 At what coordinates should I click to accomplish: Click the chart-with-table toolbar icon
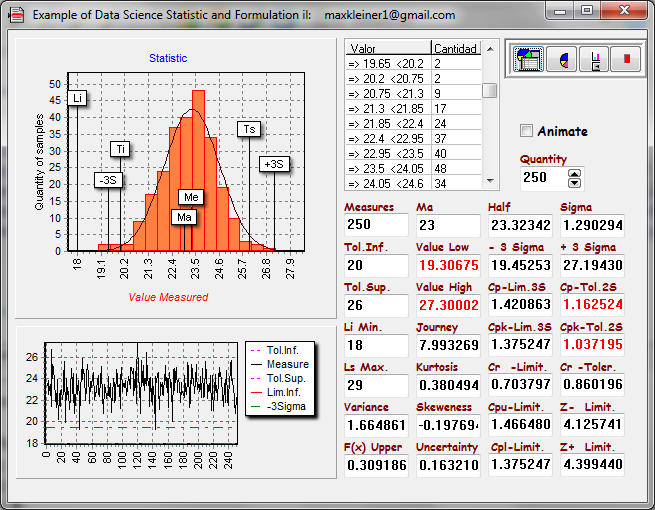(x=528, y=60)
